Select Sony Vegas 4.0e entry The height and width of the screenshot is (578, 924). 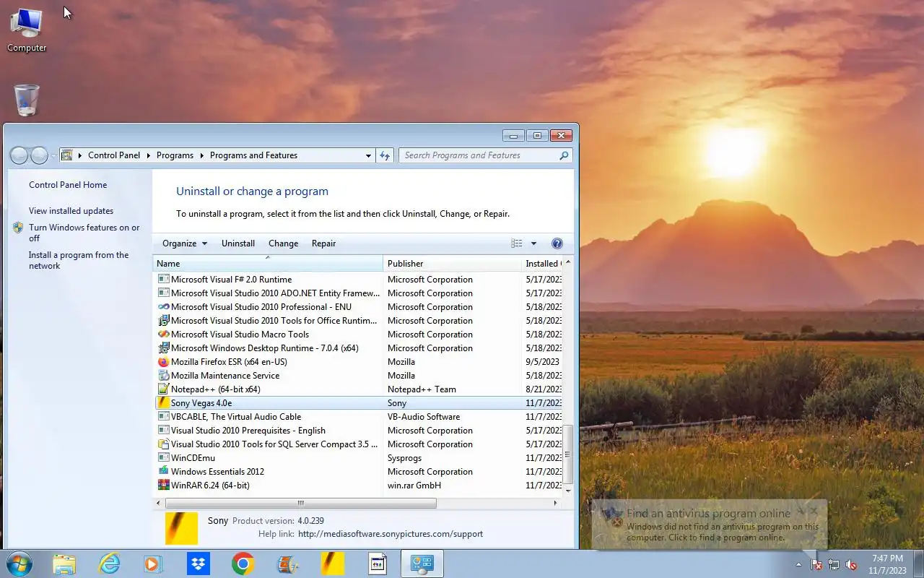(x=359, y=403)
